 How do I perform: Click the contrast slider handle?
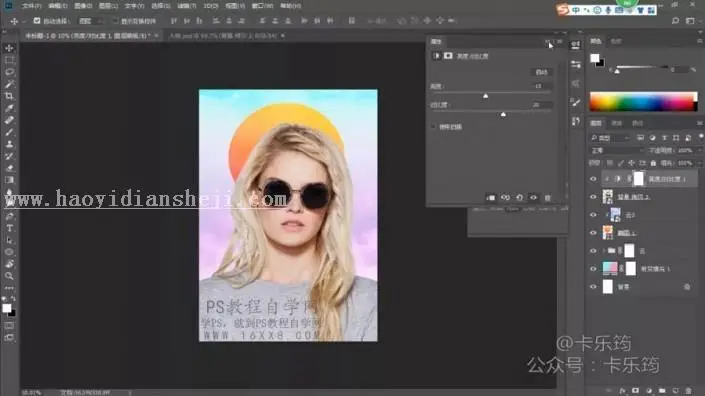click(503, 114)
